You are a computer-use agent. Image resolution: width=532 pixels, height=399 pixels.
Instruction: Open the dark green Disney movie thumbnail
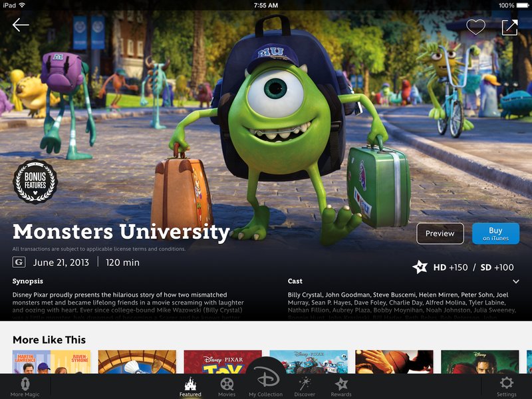[x=479, y=362]
